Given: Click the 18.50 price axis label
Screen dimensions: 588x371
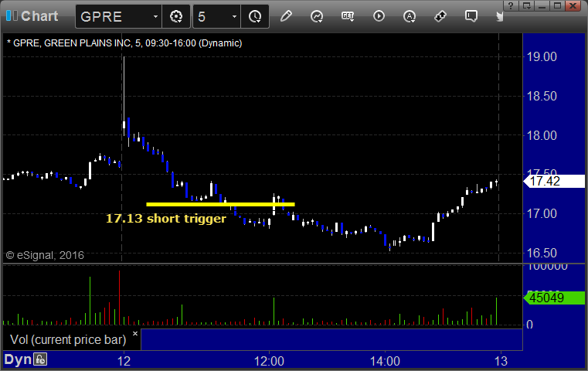Looking at the screenshot, I should pos(542,97).
